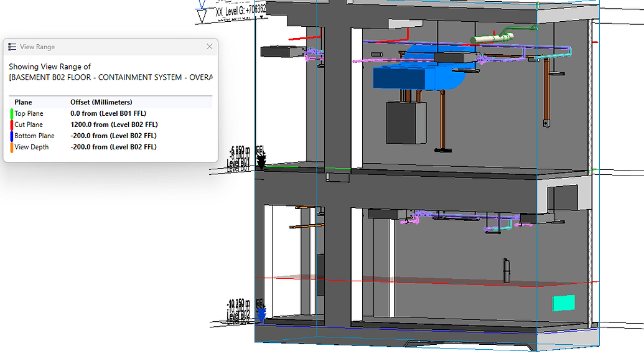Select the orange View Depth indicator

(x=11, y=146)
